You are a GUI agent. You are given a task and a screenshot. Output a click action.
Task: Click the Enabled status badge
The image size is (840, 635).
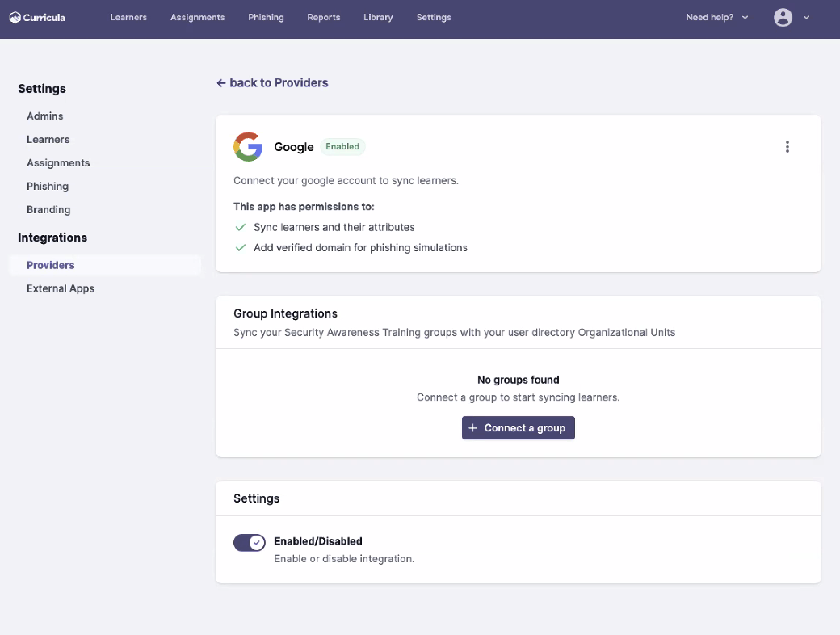(342, 147)
